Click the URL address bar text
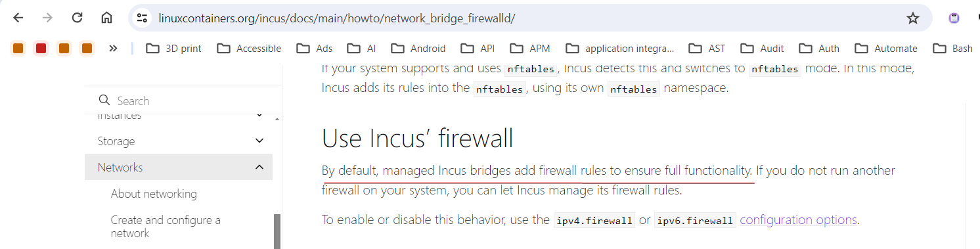 coord(336,18)
